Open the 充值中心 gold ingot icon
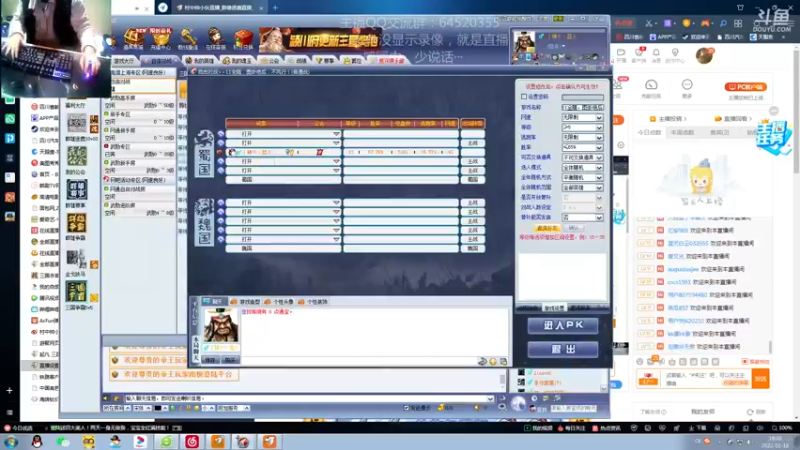The height and width of the screenshot is (450, 800). [160, 38]
